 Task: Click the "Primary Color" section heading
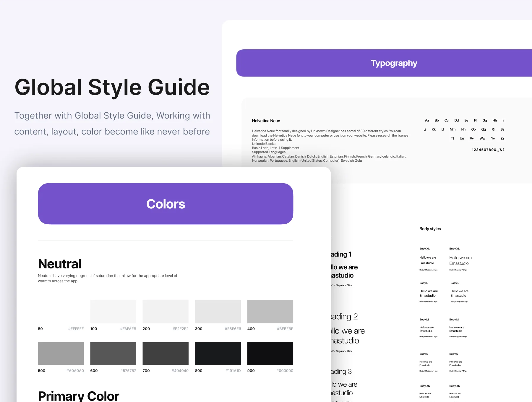tap(79, 396)
